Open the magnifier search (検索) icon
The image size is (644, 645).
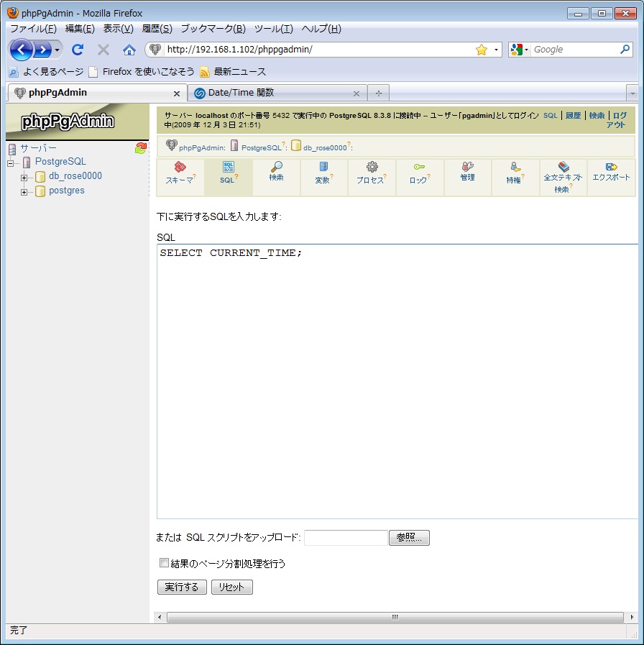[x=276, y=167]
